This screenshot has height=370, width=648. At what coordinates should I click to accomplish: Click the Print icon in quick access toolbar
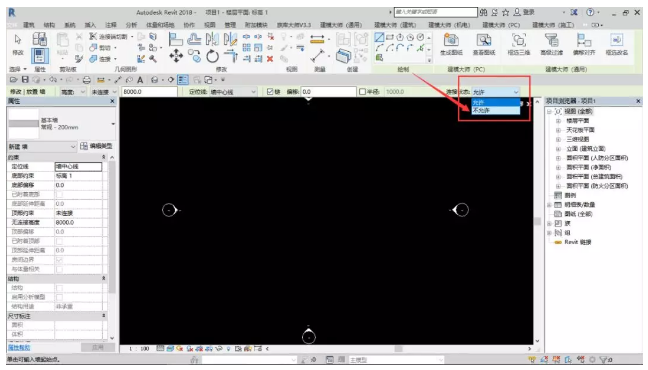coord(86,80)
